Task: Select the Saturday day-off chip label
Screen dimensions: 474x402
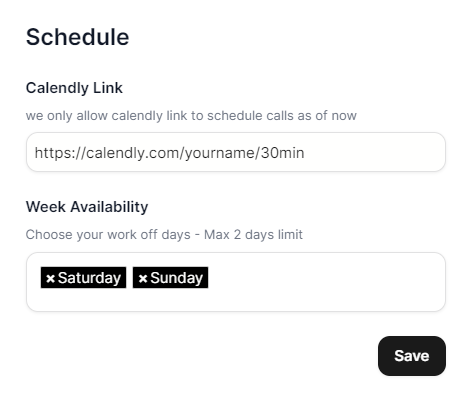Action: click(x=89, y=278)
